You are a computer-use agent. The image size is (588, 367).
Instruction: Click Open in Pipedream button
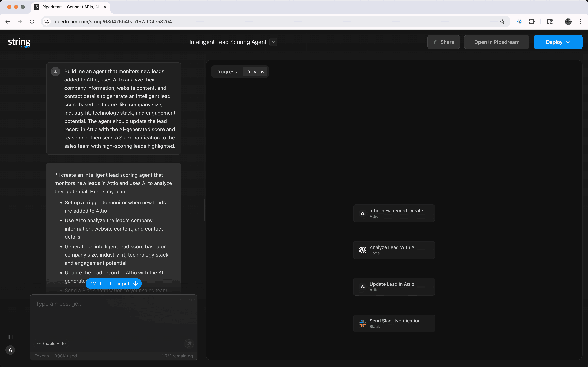[x=496, y=42]
